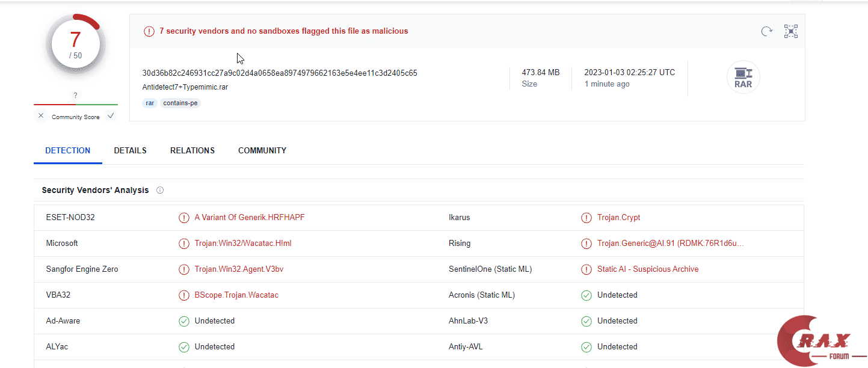This screenshot has height=368, width=868.
Task: Click the SentinelOne detection alert icon
Action: [586, 269]
